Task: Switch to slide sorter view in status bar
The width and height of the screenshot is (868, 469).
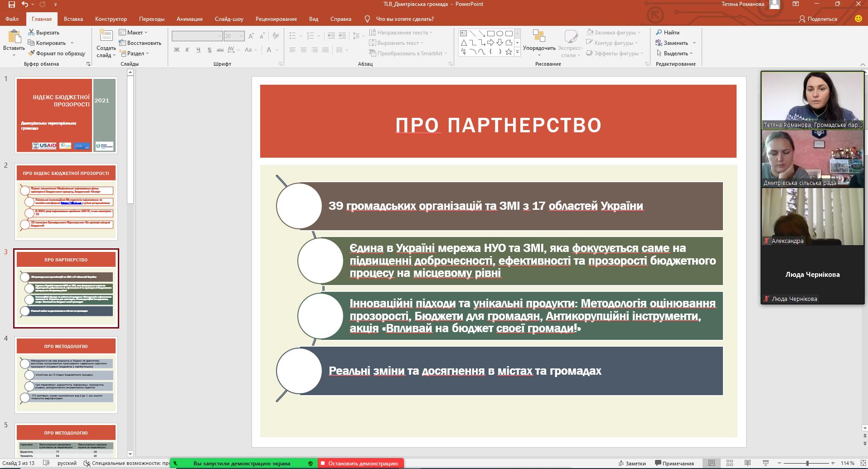Action: click(x=730, y=464)
